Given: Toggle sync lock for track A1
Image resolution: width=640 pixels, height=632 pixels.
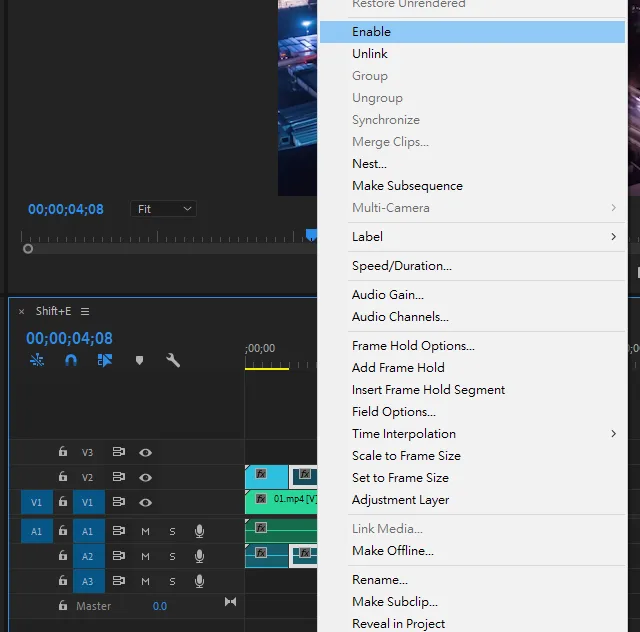Looking at the screenshot, I should point(119,531).
